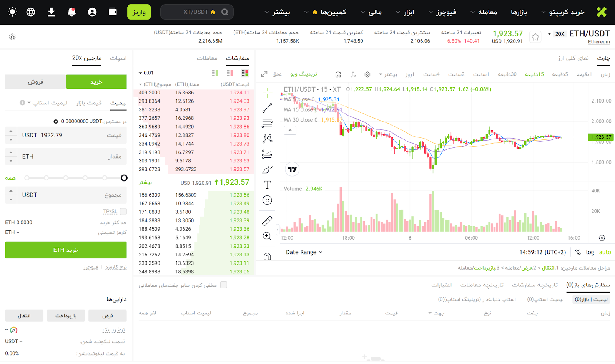Open chart indicators fx icon
The image size is (615, 364).
click(x=353, y=74)
